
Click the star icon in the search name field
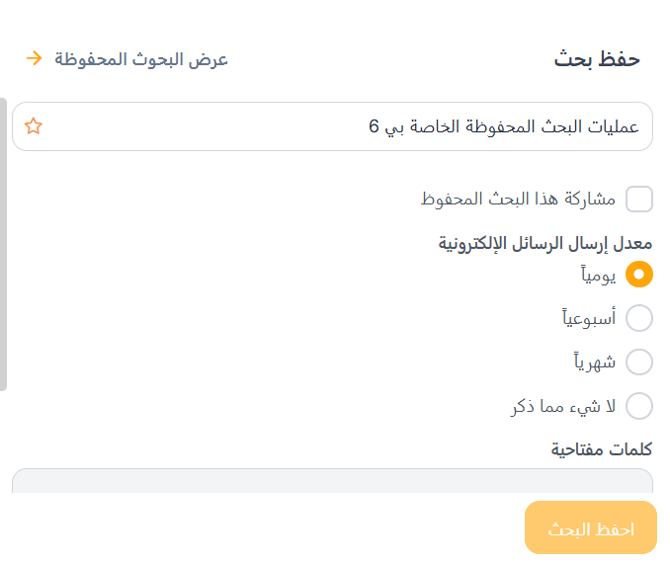(34, 126)
